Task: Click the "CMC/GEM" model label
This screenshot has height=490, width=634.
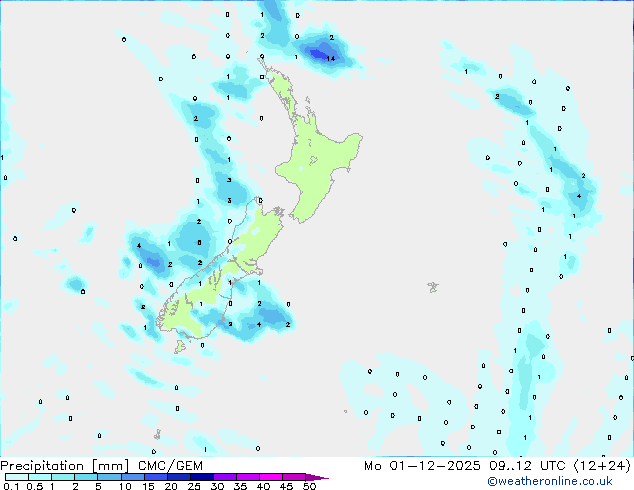Action: 170,466
